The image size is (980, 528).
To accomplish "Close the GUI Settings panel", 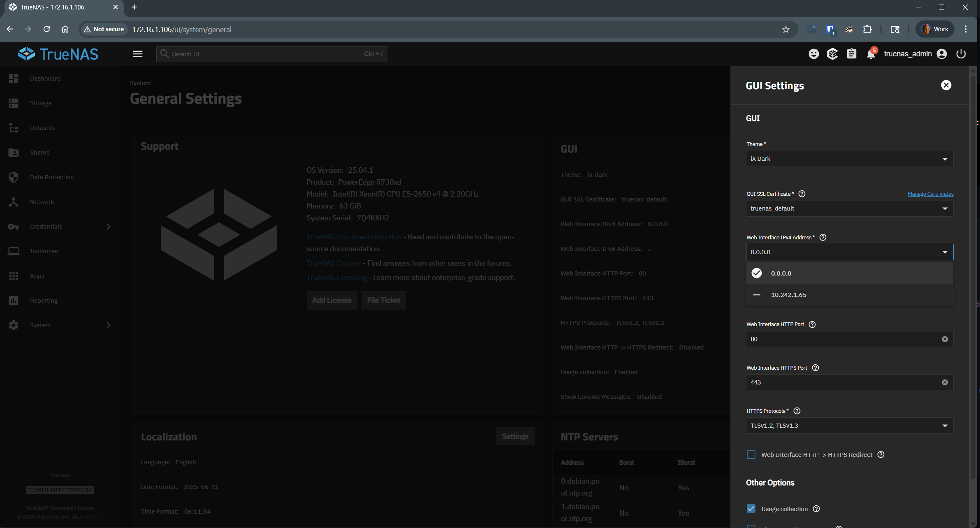I will 946,85.
